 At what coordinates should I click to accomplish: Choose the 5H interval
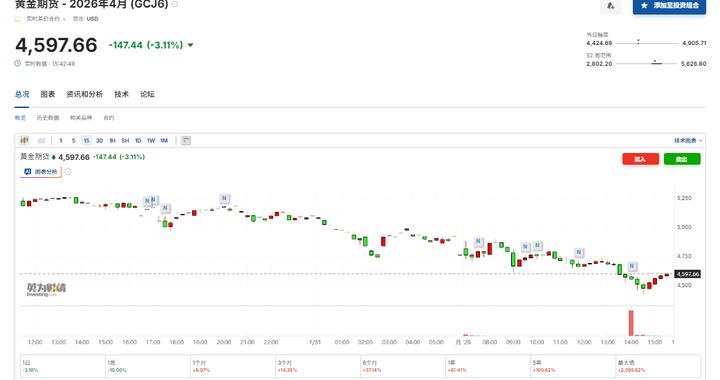click(x=125, y=140)
